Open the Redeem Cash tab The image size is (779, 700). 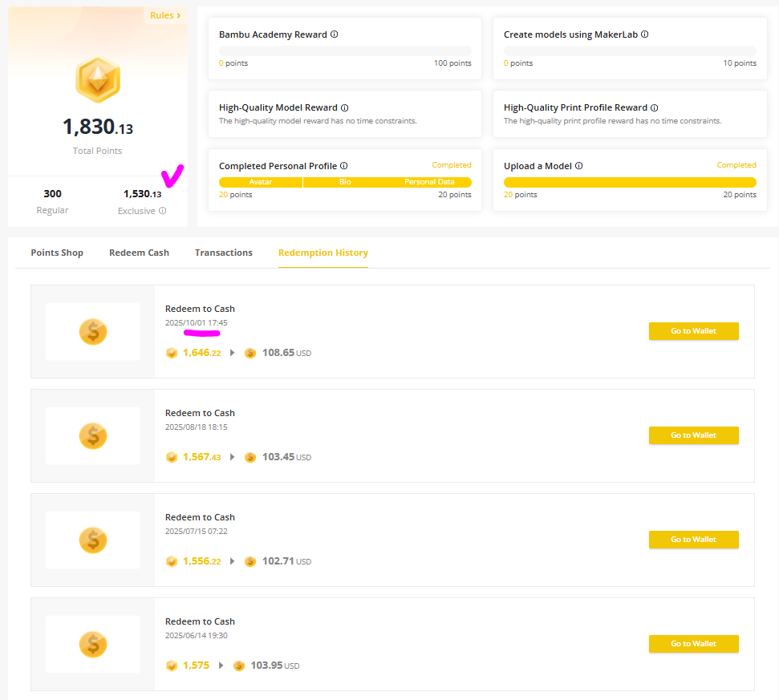pyautogui.click(x=139, y=253)
